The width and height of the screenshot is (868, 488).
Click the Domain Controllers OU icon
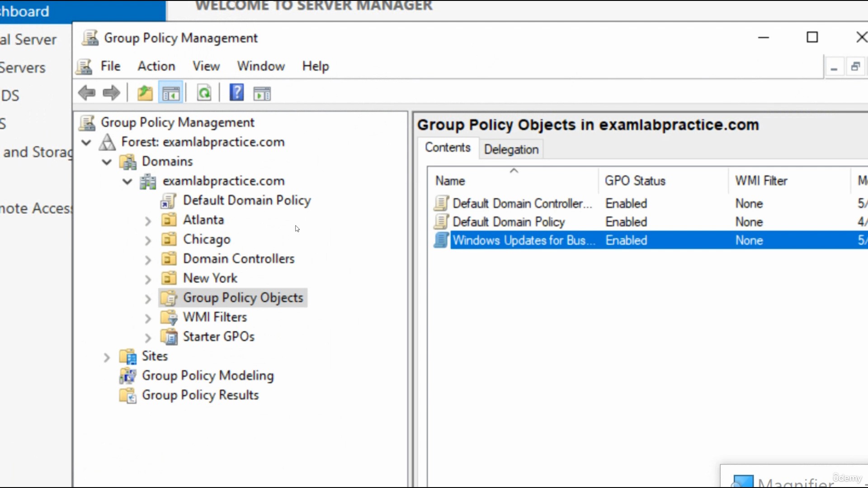point(169,259)
